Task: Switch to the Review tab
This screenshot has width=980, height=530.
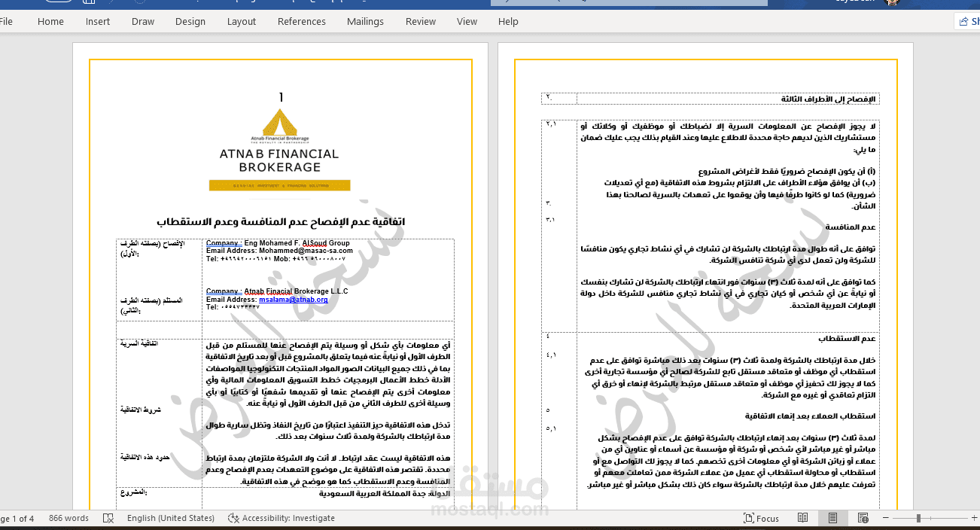Action: pos(420,21)
